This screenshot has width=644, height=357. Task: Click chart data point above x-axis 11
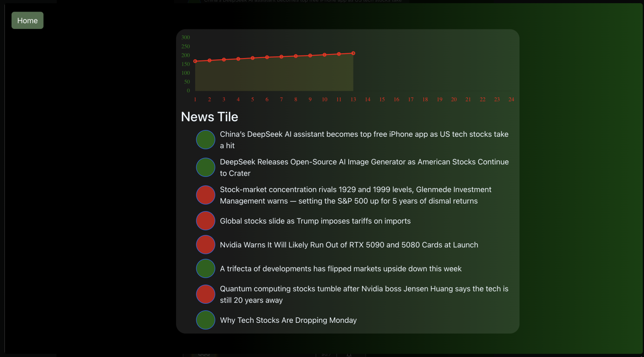point(339,54)
